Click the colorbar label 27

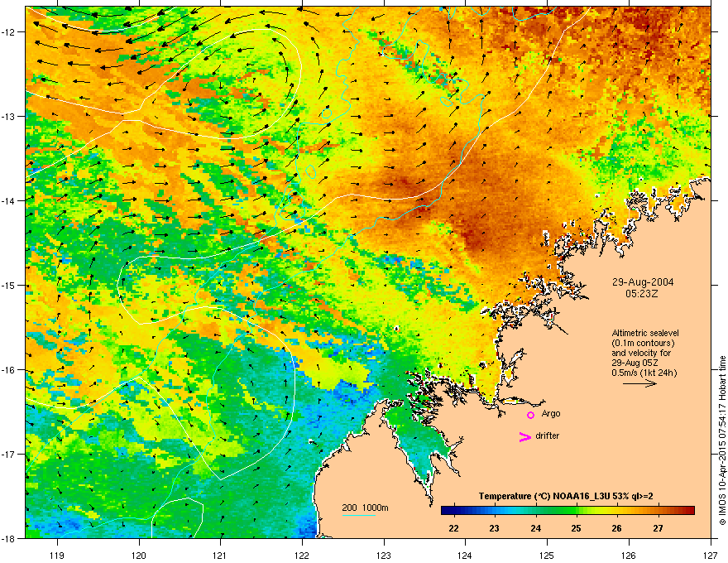pos(658,528)
